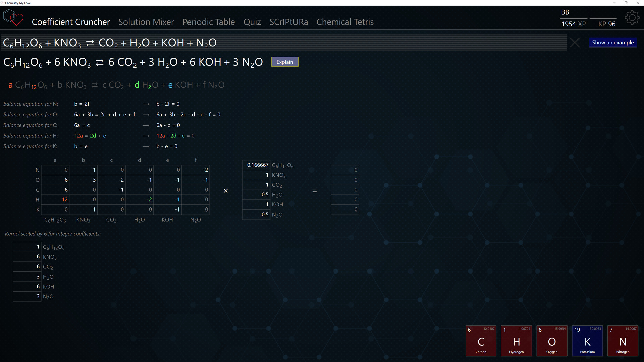Click the heart logo icon
The height and width of the screenshot is (362, 644).
[x=13, y=18]
